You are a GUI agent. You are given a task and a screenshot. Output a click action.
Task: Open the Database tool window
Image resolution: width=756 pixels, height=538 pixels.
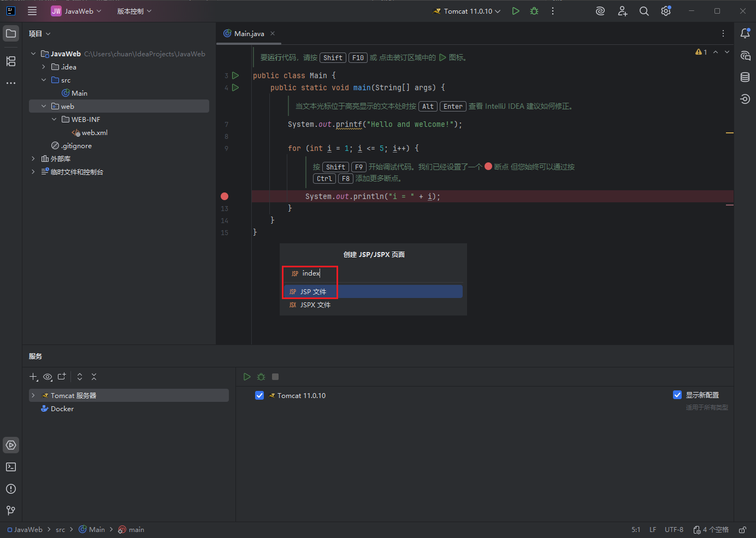tap(745, 77)
